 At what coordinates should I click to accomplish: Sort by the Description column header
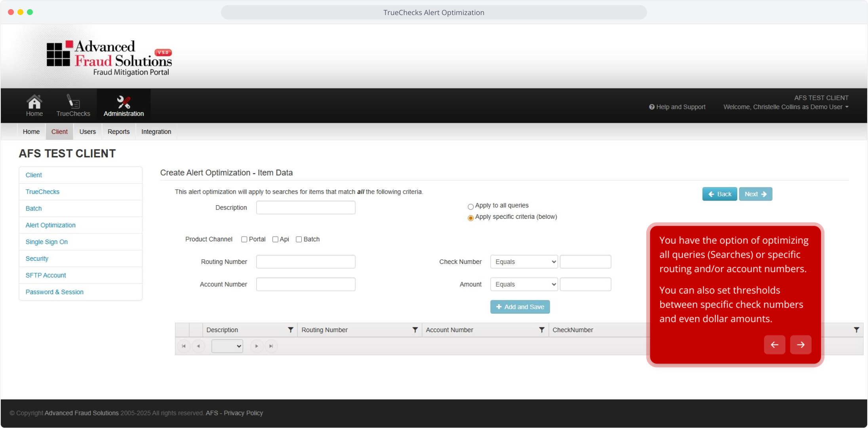[222, 330]
